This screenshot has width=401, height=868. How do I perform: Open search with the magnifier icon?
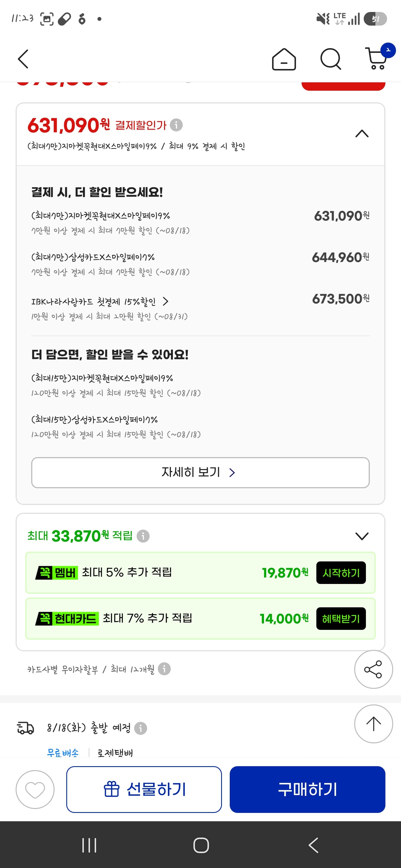pyautogui.click(x=331, y=59)
